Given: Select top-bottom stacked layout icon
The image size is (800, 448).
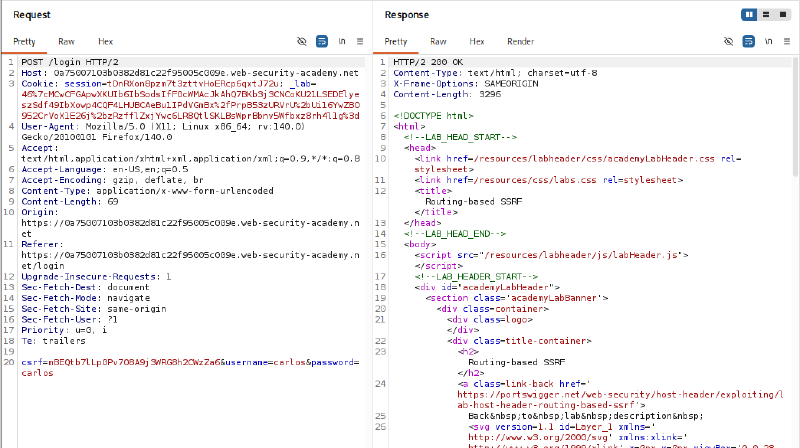Looking at the screenshot, I should point(766,15).
